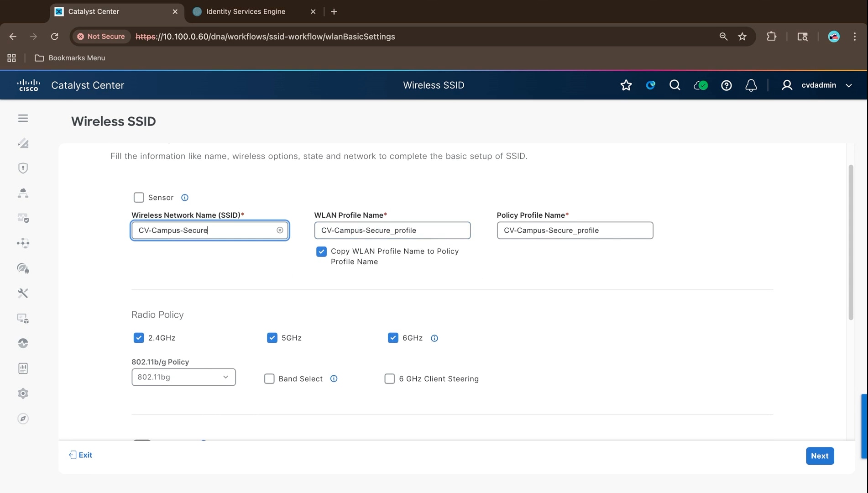Uncheck the 6GHz radio policy
This screenshot has width=868, height=493.
393,338
